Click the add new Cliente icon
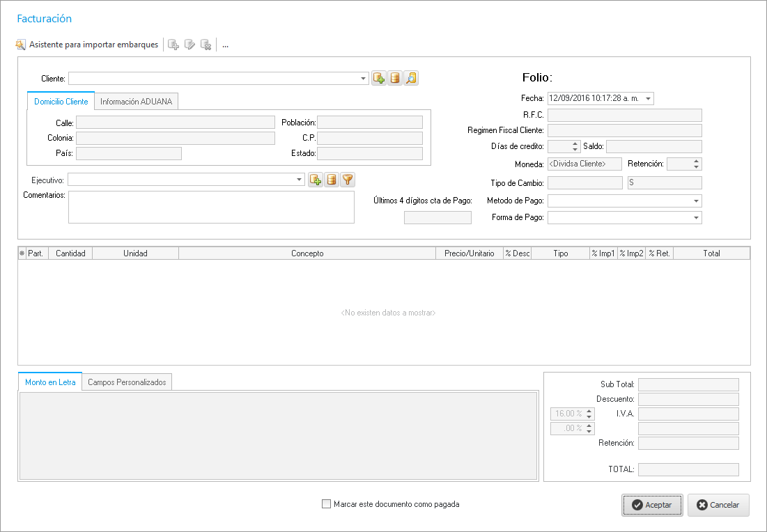This screenshot has width=767, height=532. 379,79
